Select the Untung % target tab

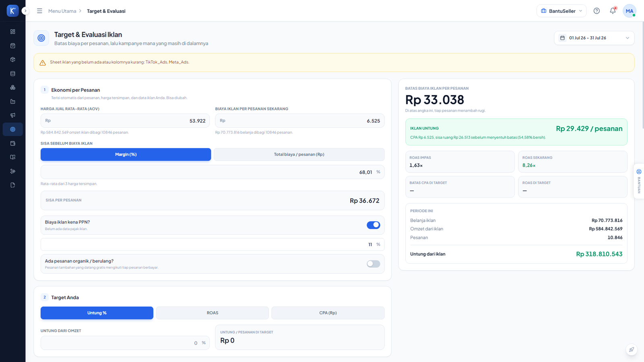coord(97,313)
